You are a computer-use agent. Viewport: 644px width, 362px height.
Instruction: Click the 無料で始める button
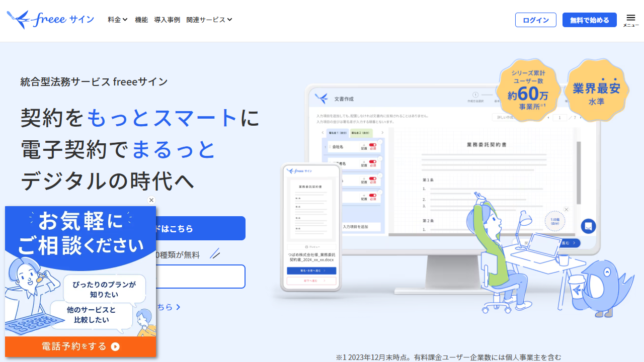pos(590,20)
